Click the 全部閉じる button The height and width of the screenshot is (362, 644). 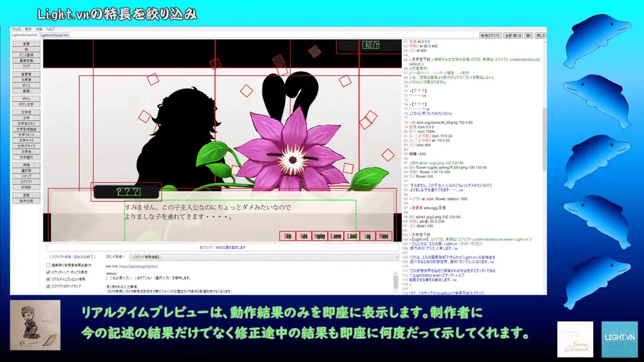pos(513,35)
